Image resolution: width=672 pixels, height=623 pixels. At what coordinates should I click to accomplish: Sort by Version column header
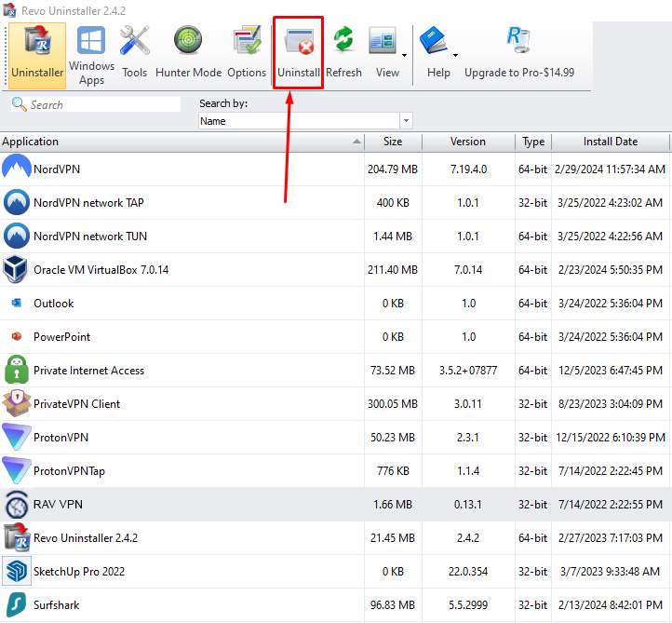click(x=468, y=142)
